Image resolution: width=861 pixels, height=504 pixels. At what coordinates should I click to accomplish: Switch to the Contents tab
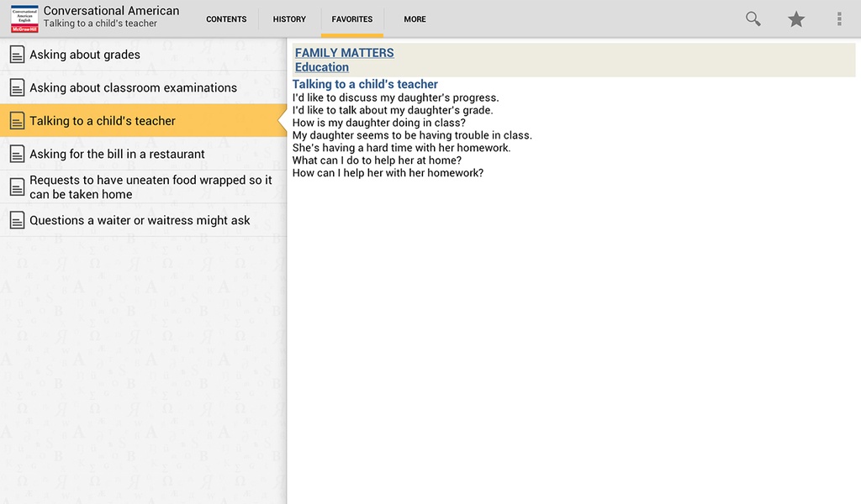point(226,19)
